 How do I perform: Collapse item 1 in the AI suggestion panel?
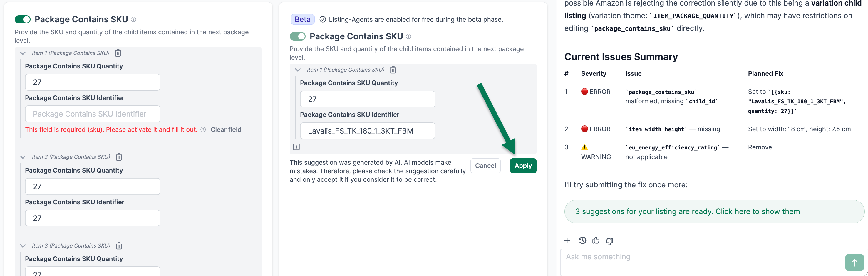tap(298, 70)
